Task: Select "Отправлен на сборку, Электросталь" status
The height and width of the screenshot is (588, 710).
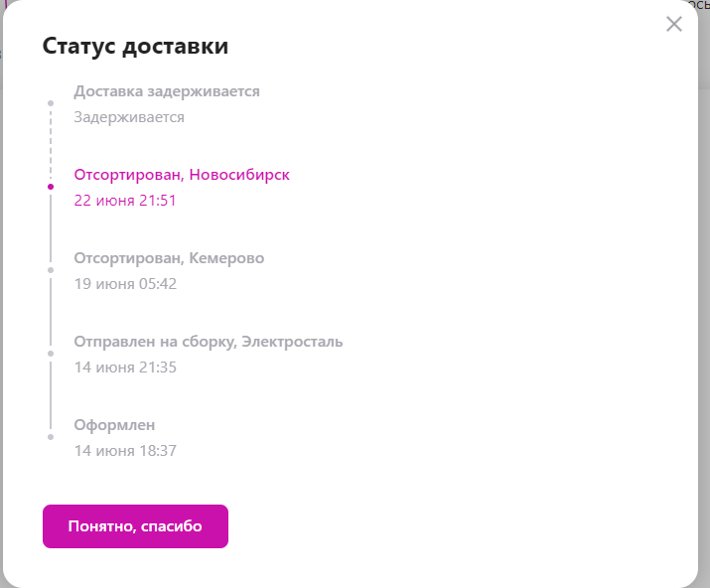Action: click(x=209, y=342)
